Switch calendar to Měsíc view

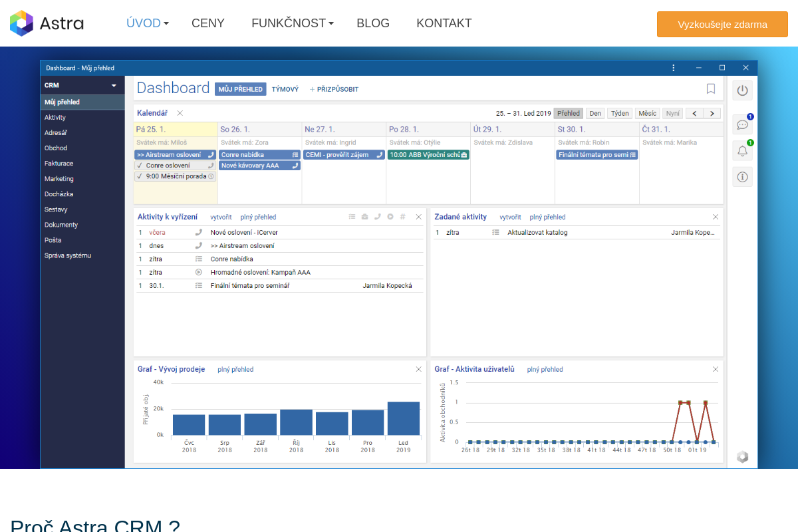pyautogui.click(x=647, y=113)
